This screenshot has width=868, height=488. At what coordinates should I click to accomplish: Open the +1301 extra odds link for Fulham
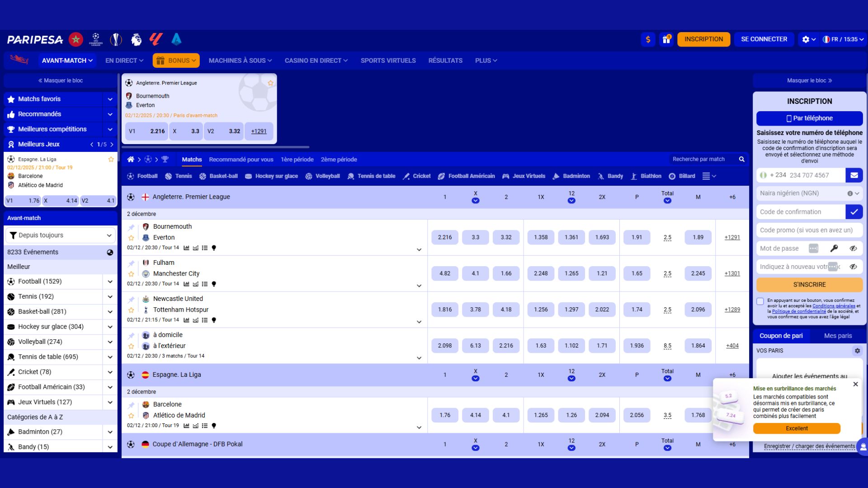732,273
